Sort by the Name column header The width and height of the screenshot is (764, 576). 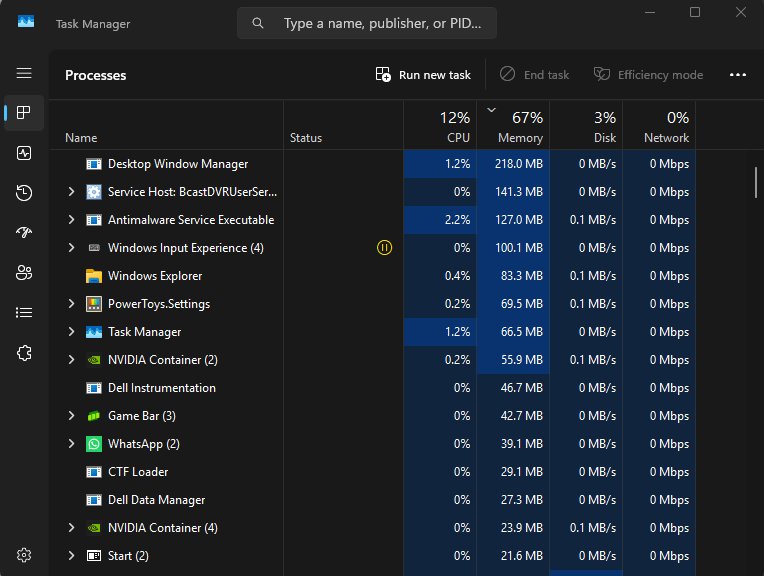166,125
